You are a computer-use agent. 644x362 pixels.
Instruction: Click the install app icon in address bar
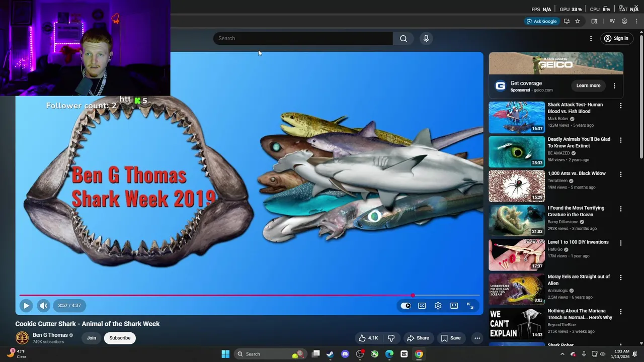click(x=567, y=21)
